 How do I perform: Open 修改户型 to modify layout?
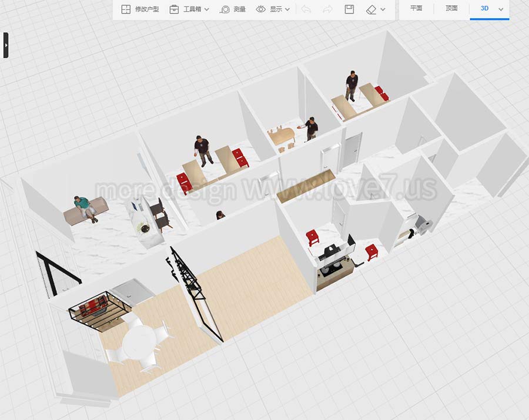[147, 9]
